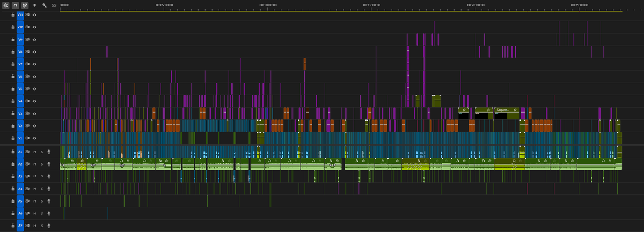Toggle sync lock on track V8
The image size is (644, 232).
click(x=27, y=51)
